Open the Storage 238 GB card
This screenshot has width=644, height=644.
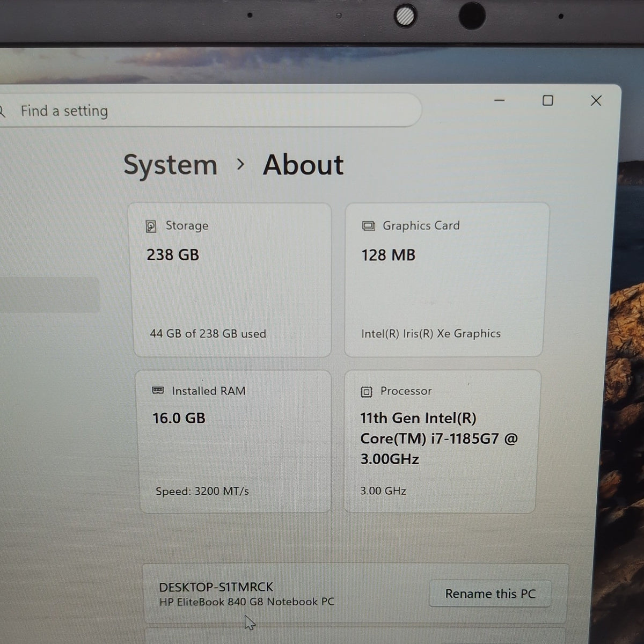coord(232,280)
